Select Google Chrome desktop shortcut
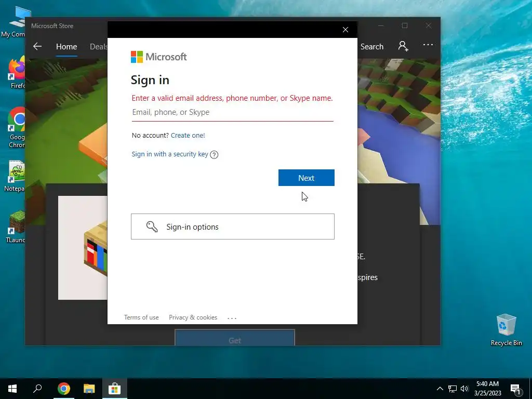This screenshot has width=532, height=399. pyautogui.click(x=16, y=128)
